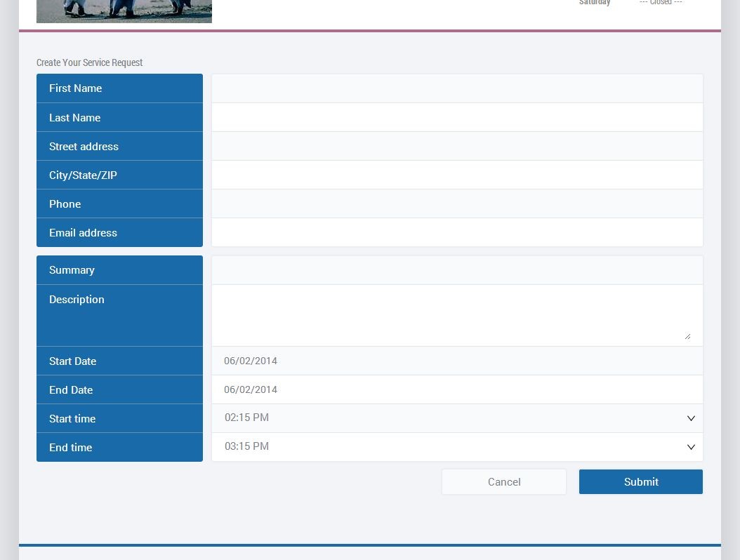The height and width of the screenshot is (560, 740).
Task: Click the 'Summary' label
Action: pos(72,270)
